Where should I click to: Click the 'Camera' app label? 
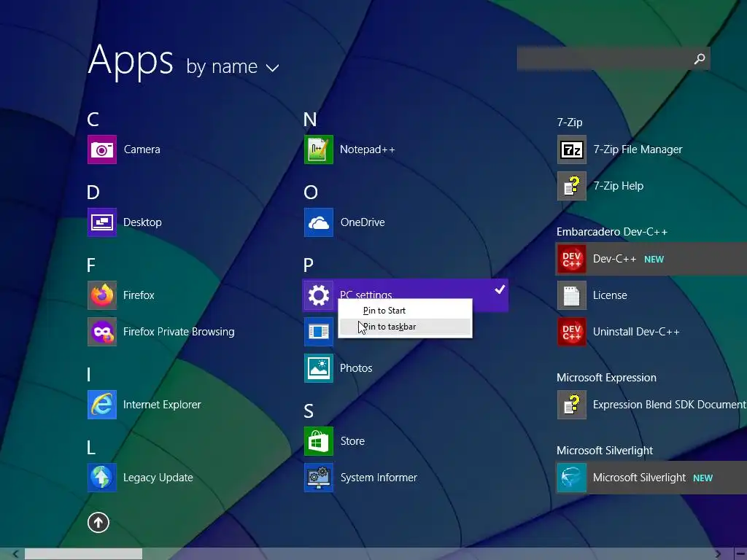tap(142, 149)
